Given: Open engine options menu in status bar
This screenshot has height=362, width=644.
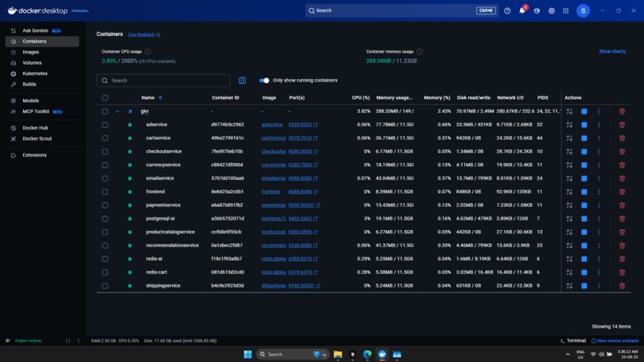Looking at the screenshot, I should pyautogui.click(x=78, y=340).
